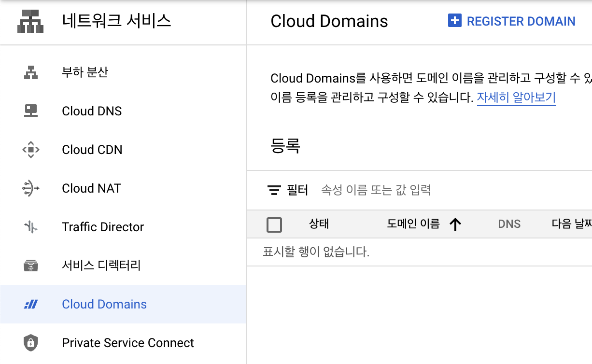Viewport: 592px width, 364px height.
Task: Click the network services header icon
Action: click(30, 22)
